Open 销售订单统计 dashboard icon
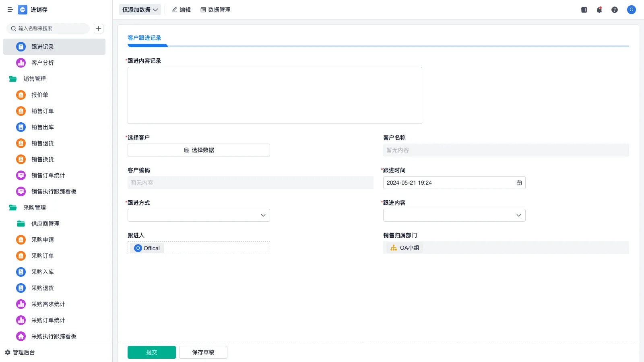Viewport: 644px width, 362px height. (x=21, y=175)
